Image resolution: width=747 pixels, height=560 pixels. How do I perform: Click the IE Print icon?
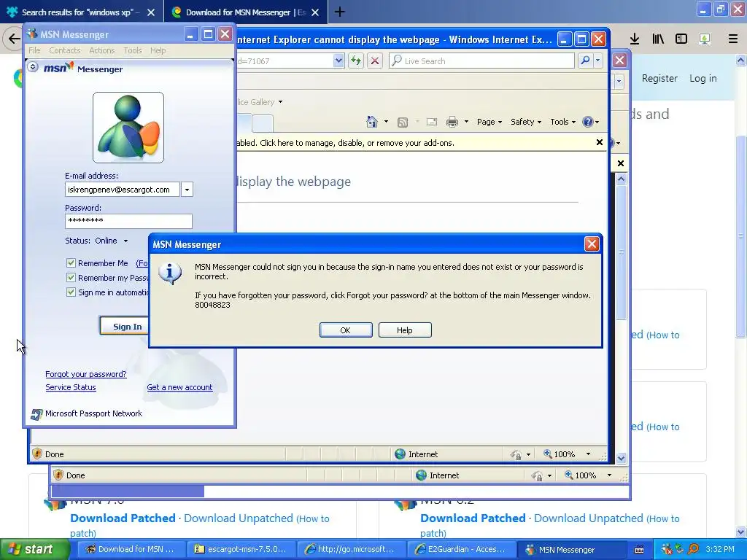point(452,122)
